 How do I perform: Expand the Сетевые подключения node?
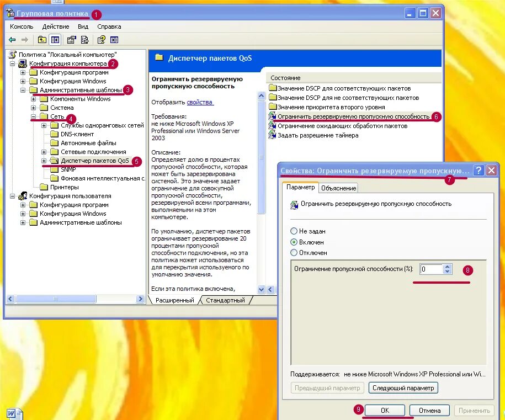click(x=44, y=152)
